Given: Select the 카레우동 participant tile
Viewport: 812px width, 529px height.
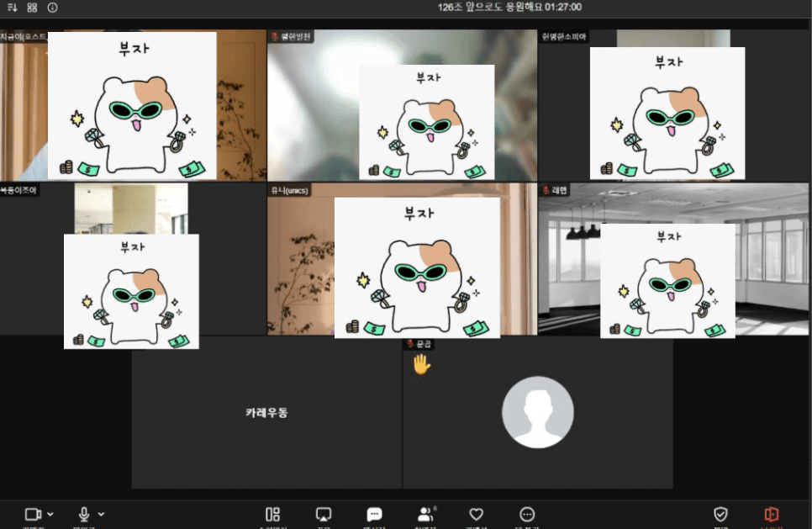Looking at the screenshot, I should [x=266, y=413].
